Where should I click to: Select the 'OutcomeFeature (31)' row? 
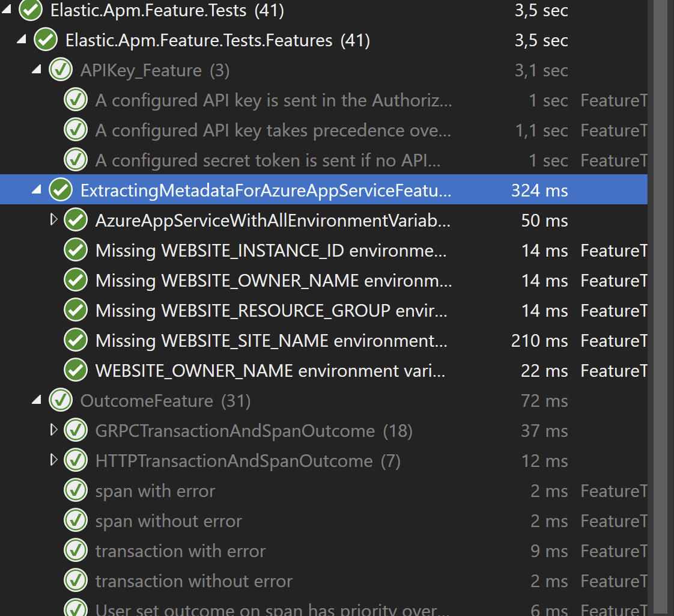(324, 400)
